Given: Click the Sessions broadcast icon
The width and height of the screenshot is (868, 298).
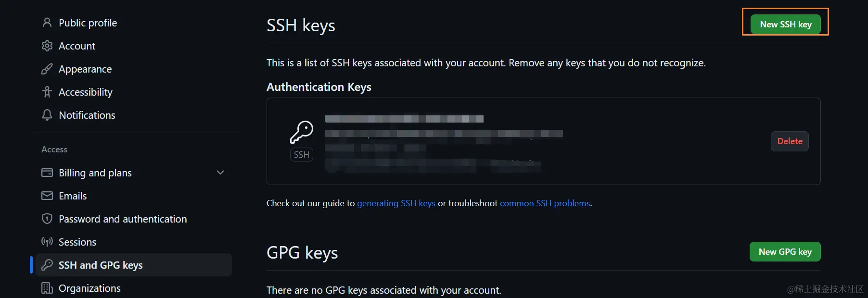Looking at the screenshot, I should pyautogui.click(x=47, y=242).
